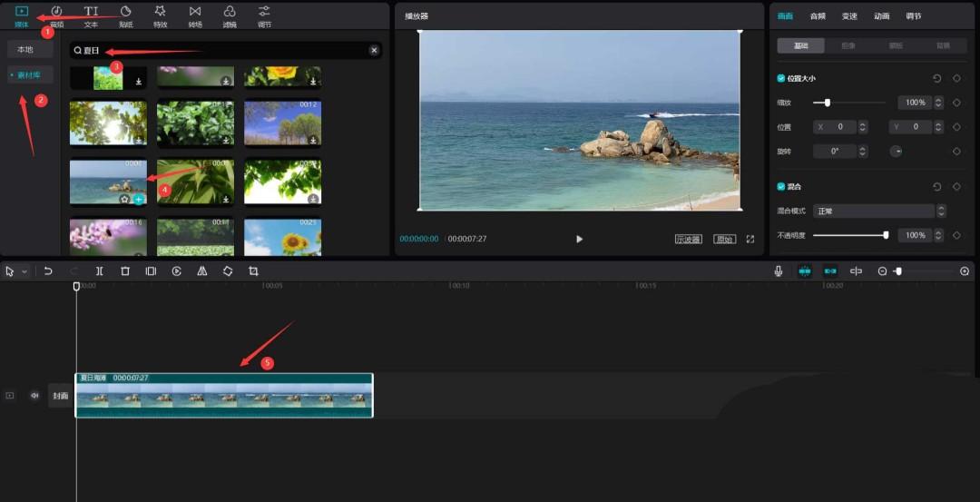The height and width of the screenshot is (502, 980).
Task: Open the 转场 (Transitions) panel
Action: tap(195, 15)
